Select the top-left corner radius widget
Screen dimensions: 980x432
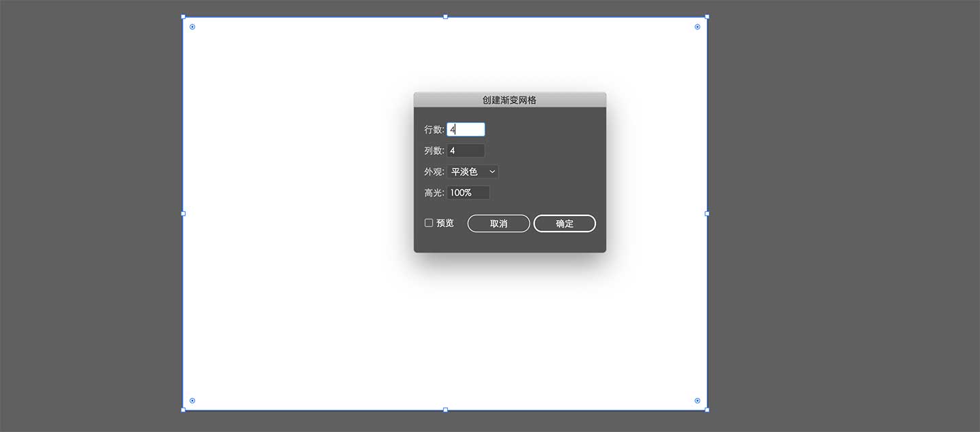point(192,27)
